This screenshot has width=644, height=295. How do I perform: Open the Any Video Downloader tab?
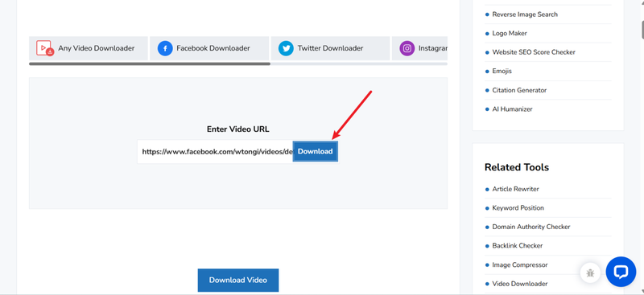coord(89,48)
